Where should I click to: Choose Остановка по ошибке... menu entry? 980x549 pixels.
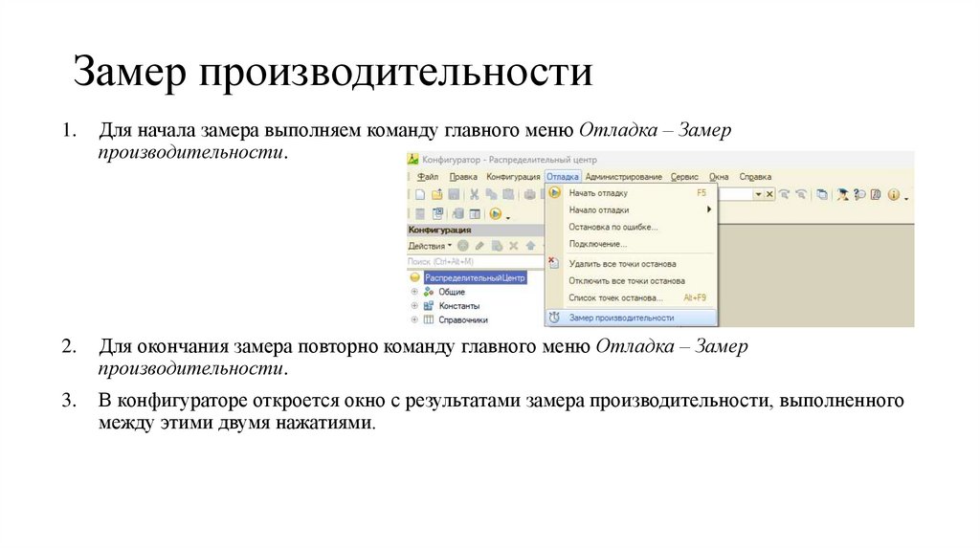coord(632,227)
